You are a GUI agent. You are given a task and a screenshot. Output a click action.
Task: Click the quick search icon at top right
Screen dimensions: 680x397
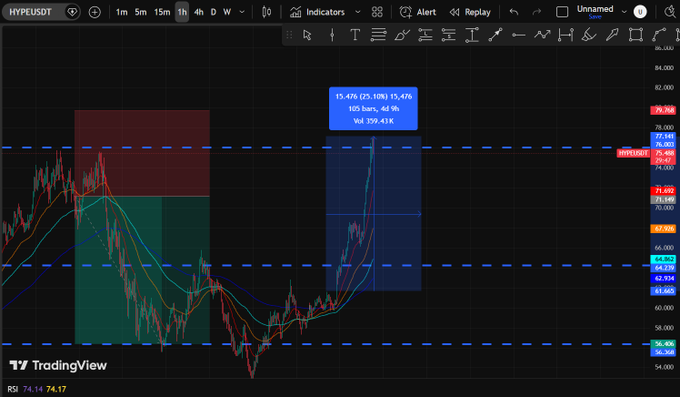tap(670, 12)
